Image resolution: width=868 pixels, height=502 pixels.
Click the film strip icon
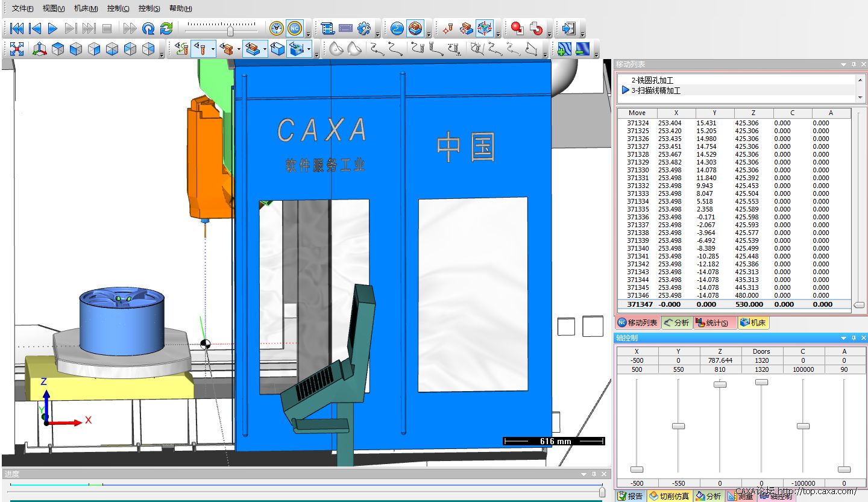(327, 28)
